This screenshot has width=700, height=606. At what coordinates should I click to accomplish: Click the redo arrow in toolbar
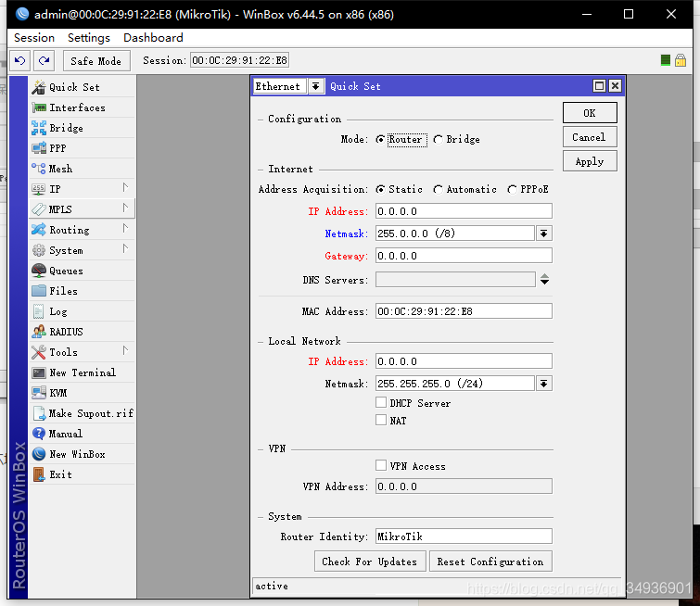pos(44,60)
